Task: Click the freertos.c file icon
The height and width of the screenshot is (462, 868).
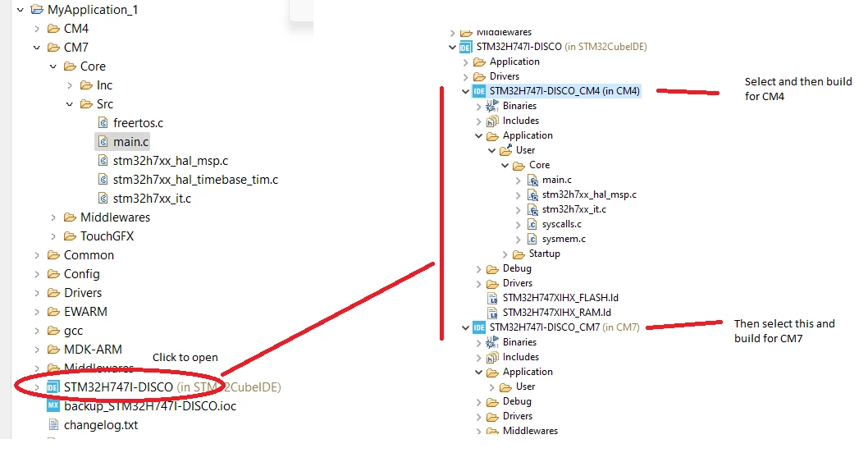Action: [x=103, y=122]
